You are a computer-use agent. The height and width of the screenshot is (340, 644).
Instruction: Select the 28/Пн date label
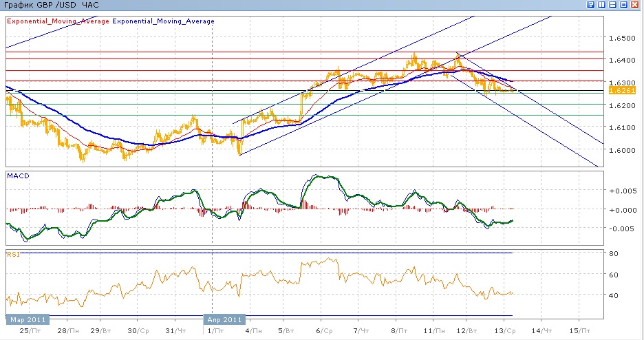click(x=67, y=330)
